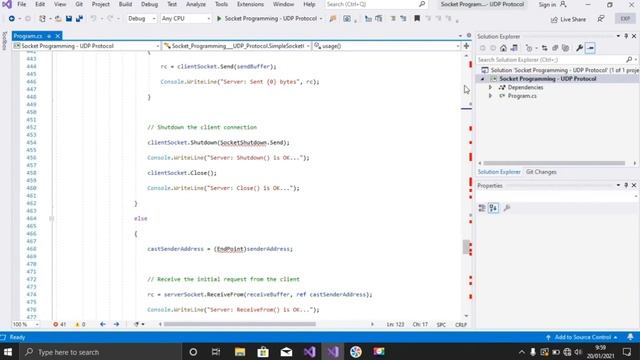Click the feedback icon beside Live Share
640x360 pixels.
pos(601,19)
